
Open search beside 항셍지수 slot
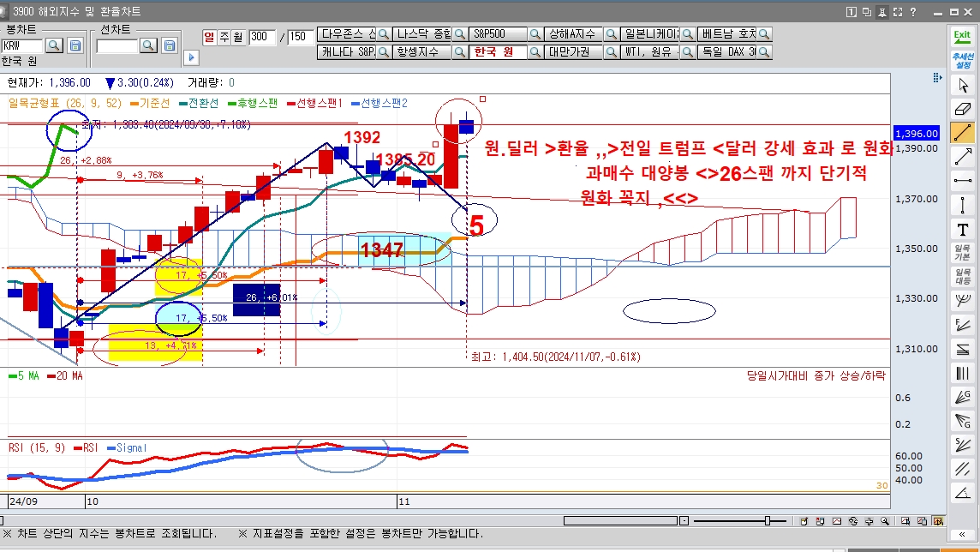coord(459,52)
